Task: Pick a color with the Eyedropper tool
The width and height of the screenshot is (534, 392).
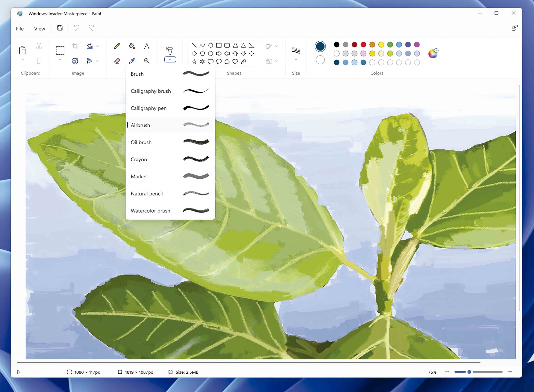Action: (132, 61)
